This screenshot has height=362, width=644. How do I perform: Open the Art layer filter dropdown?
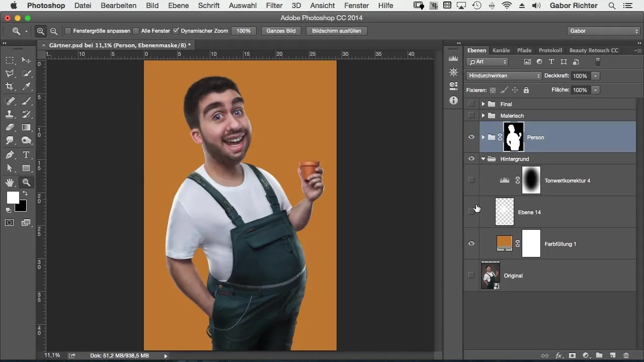487,62
